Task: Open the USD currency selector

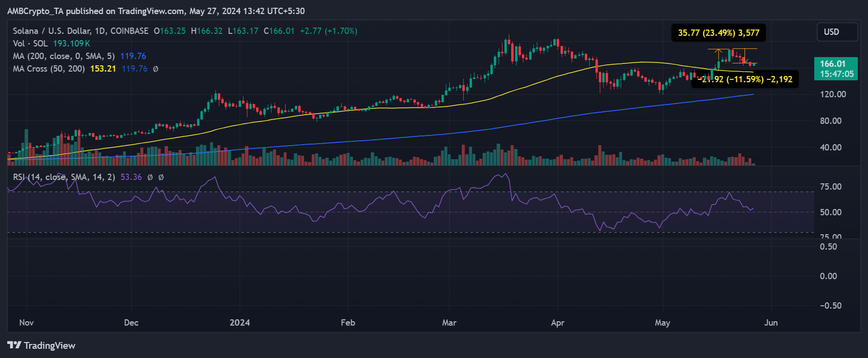Action: click(837, 32)
